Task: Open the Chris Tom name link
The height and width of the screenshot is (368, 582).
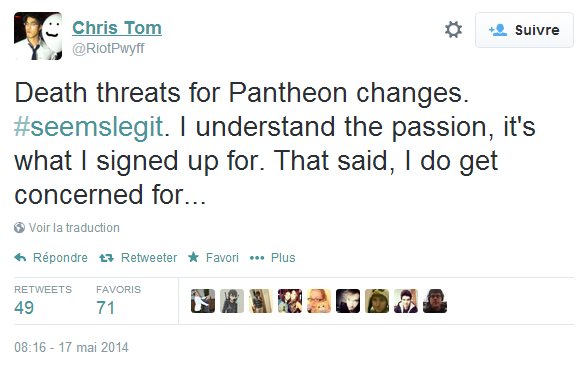Action: 117,28
